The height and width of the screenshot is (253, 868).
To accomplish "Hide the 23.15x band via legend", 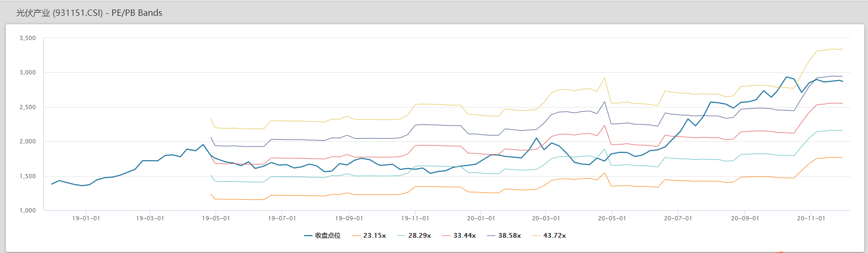I will click(374, 236).
